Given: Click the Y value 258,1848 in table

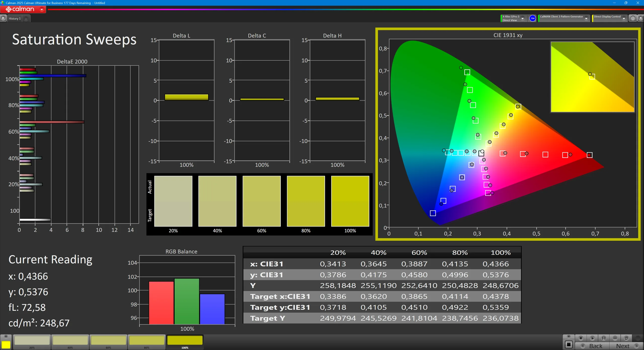Looking at the screenshot, I should pyautogui.click(x=338, y=285).
